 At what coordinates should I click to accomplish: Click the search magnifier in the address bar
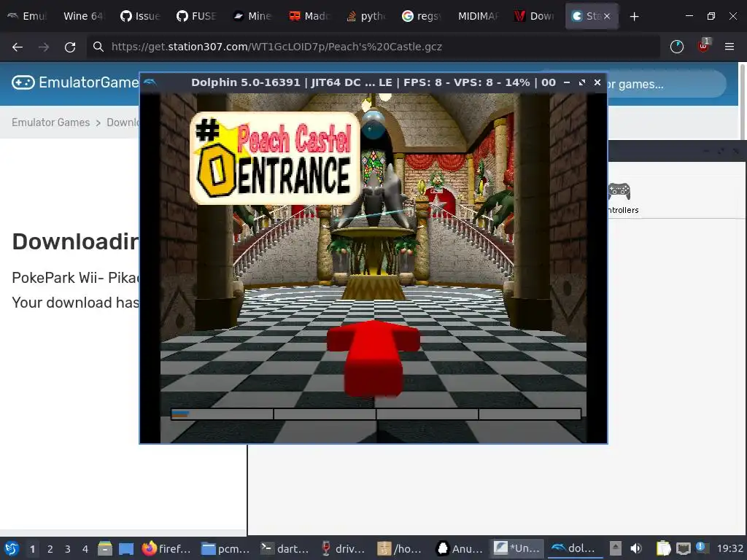click(x=98, y=47)
